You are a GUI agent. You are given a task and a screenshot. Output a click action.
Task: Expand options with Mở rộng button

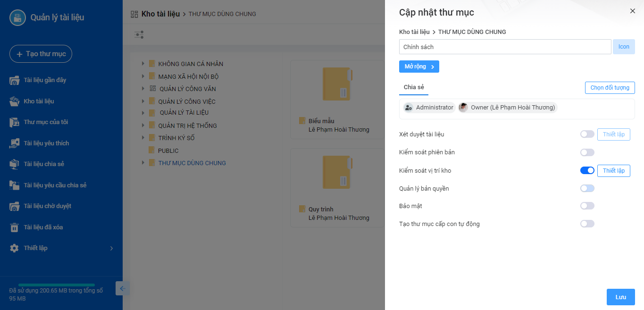tap(419, 67)
